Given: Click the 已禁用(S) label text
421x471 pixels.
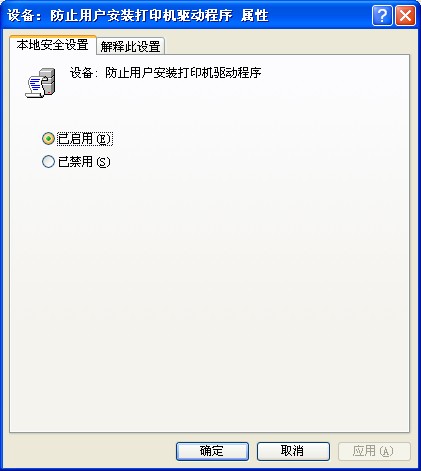Looking at the screenshot, I should pos(84,162).
